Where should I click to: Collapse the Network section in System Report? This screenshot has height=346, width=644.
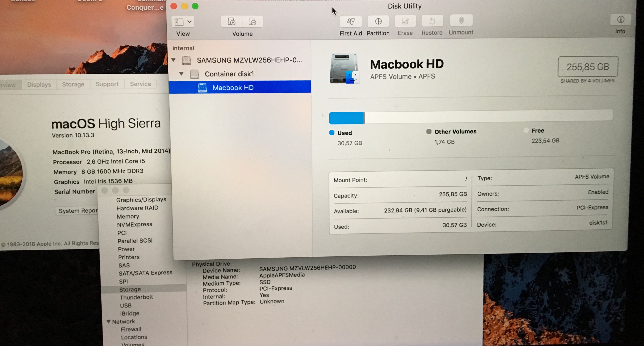(109, 321)
